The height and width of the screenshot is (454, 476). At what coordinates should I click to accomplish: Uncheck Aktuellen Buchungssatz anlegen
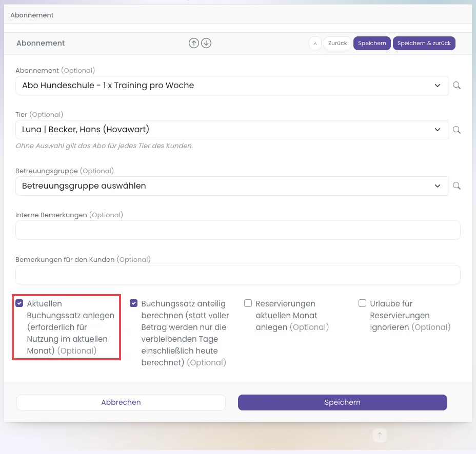pos(19,303)
